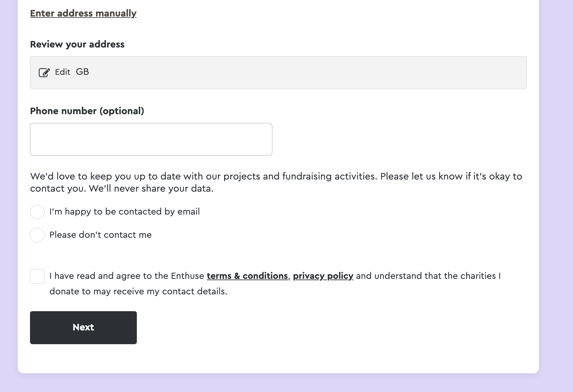
Task: Choose the Please don't contact me radio button
Action: pyautogui.click(x=37, y=235)
